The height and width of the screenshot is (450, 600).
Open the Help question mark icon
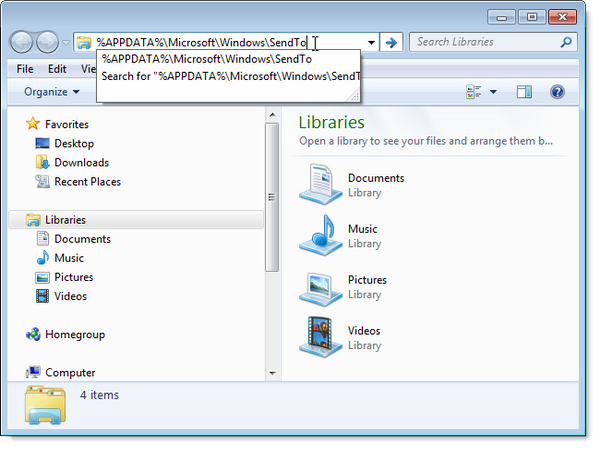tap(557, 92)
